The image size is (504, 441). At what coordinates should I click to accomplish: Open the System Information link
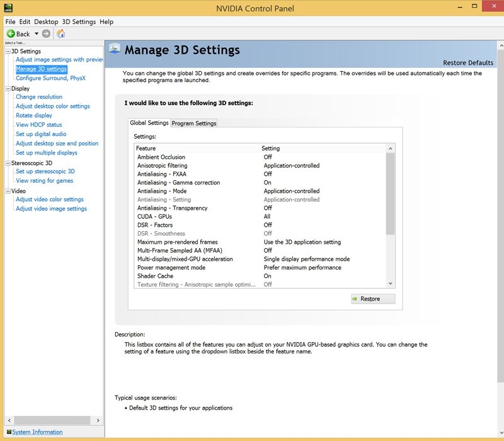[x=37, y=432]
